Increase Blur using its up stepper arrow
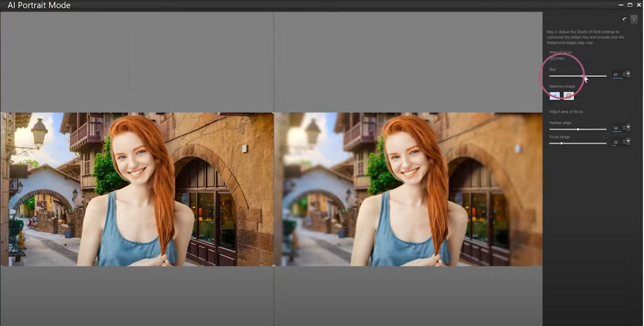The image size is (644, 326). [x=624, y=73]
